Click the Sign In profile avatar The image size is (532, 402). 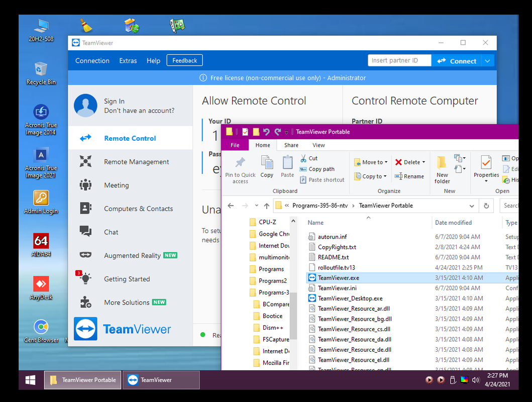click(x=85, y=106)
